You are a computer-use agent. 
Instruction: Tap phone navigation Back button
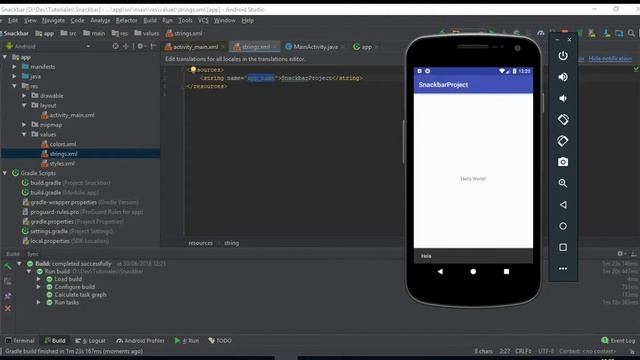pos(440,271)
